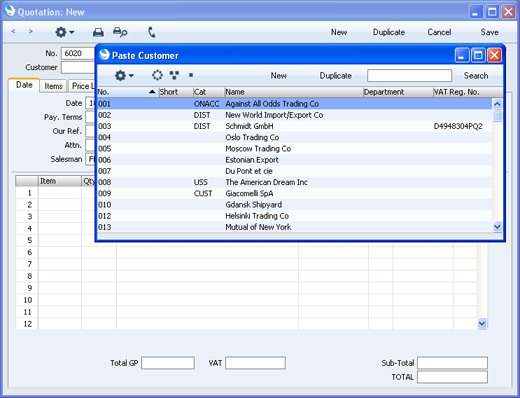520x398 pixels.
Task: Select Oslo Trading Co row
Action: pyautogui.click(x=294, y=137)
